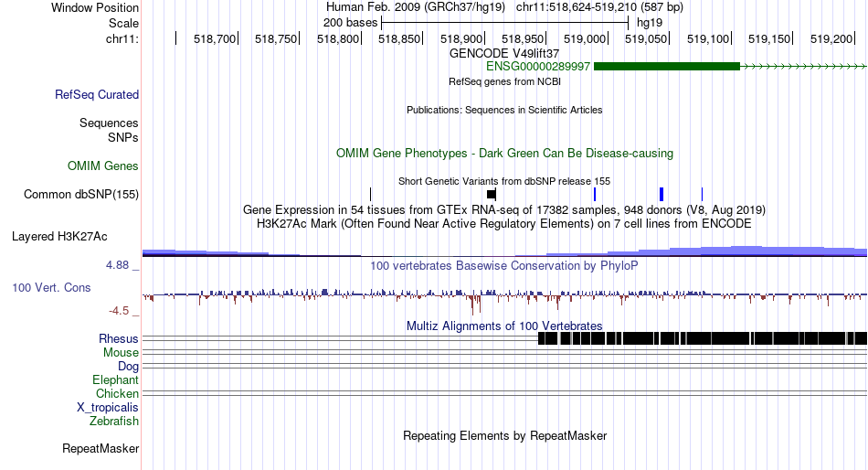Select the Dog alignment label

coord(128,367)
